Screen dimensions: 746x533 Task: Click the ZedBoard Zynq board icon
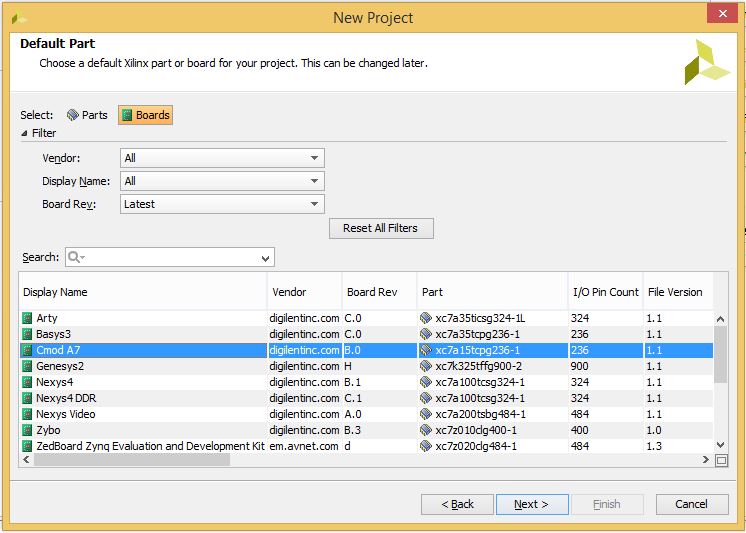pos(27,446)
